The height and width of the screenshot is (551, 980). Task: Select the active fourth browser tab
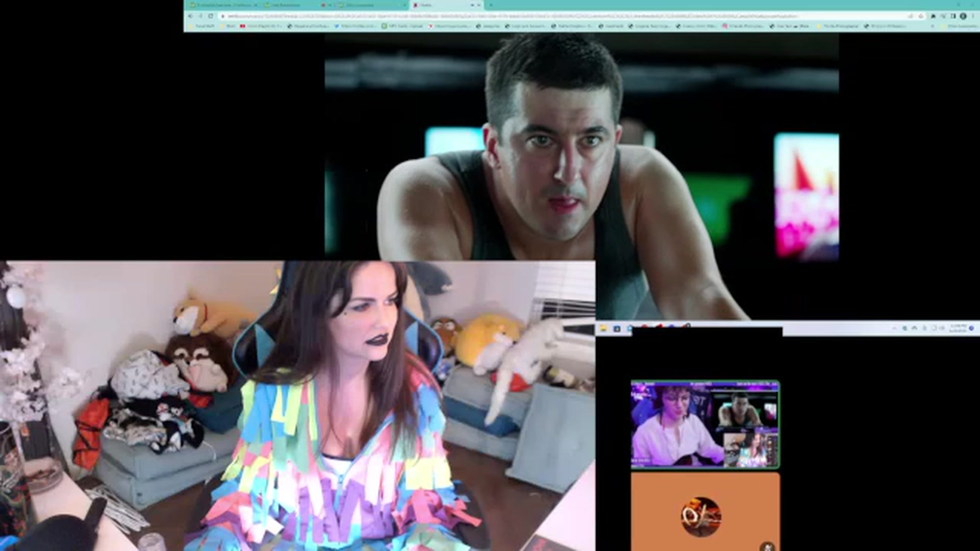tap(447, 5)
